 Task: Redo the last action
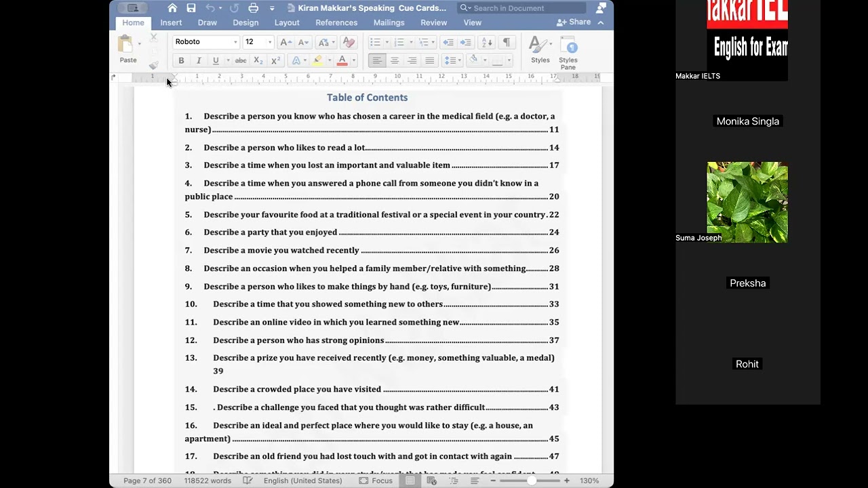[x=234, y=8]
